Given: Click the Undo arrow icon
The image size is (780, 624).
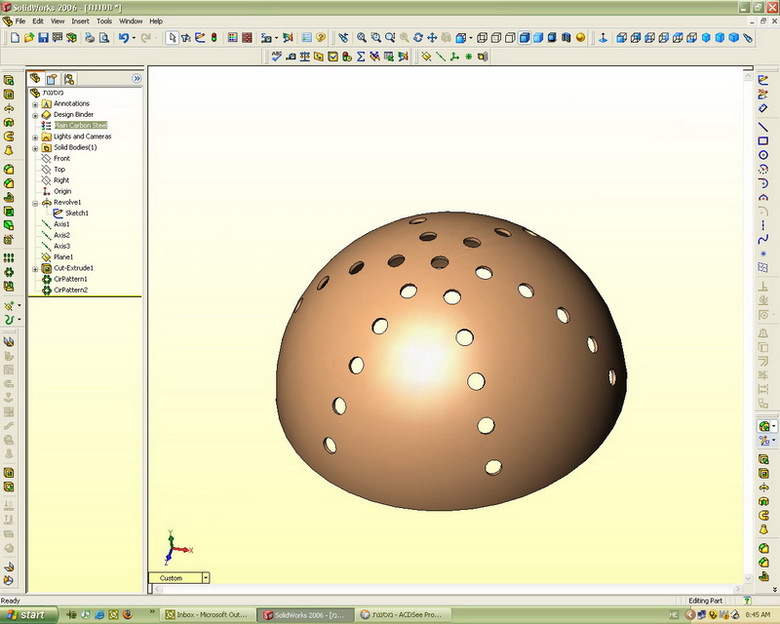Looking at the screenshot, I should pyautogui.click(x=122, y=38).
